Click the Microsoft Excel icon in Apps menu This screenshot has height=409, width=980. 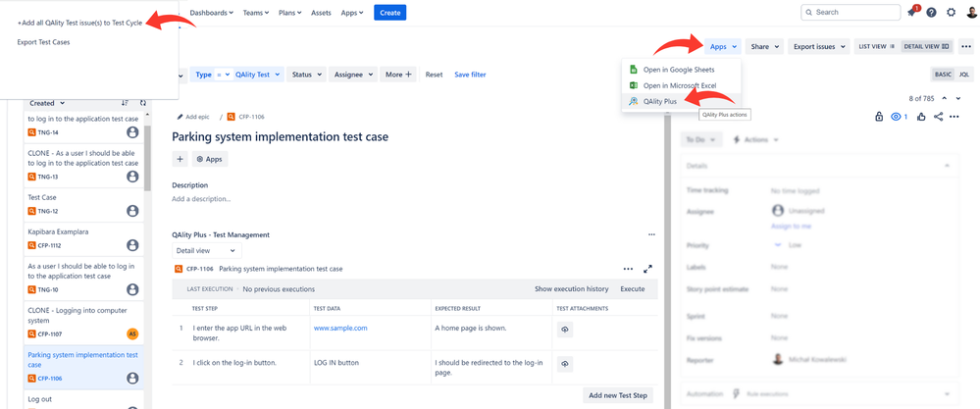(x=633, y=85)
